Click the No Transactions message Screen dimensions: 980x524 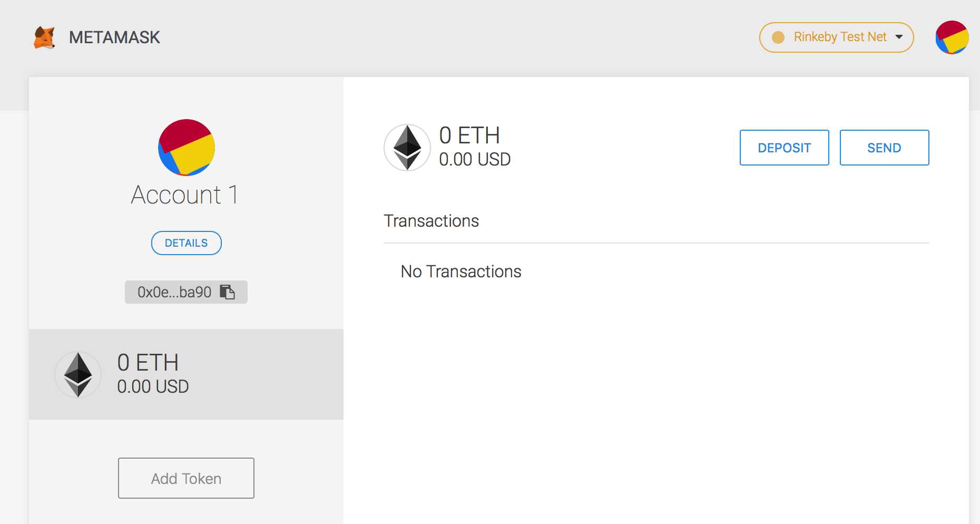461,271
